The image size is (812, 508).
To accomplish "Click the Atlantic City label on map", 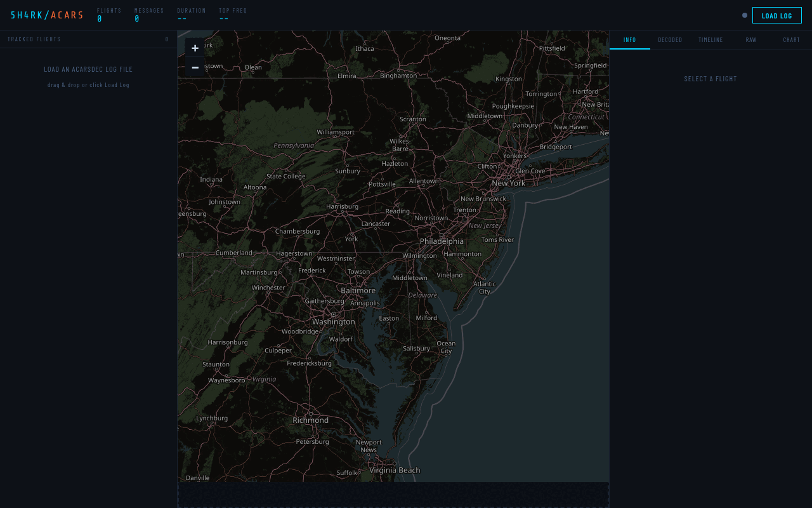I will click(485, 288).
